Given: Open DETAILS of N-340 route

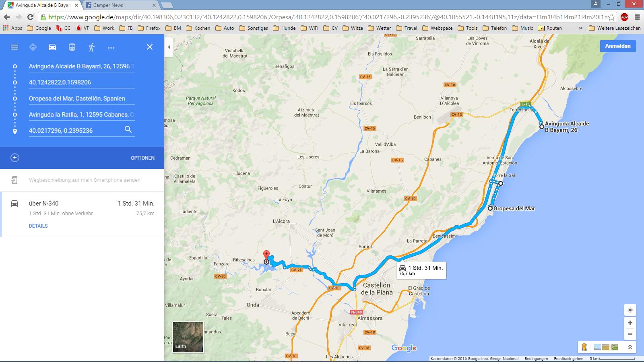Looking at the screenshot, I should [38, 226].
